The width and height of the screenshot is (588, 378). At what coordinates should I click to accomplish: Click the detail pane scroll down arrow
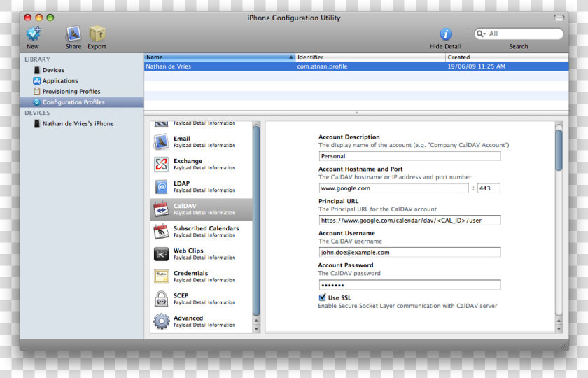(x=559, y=329)
